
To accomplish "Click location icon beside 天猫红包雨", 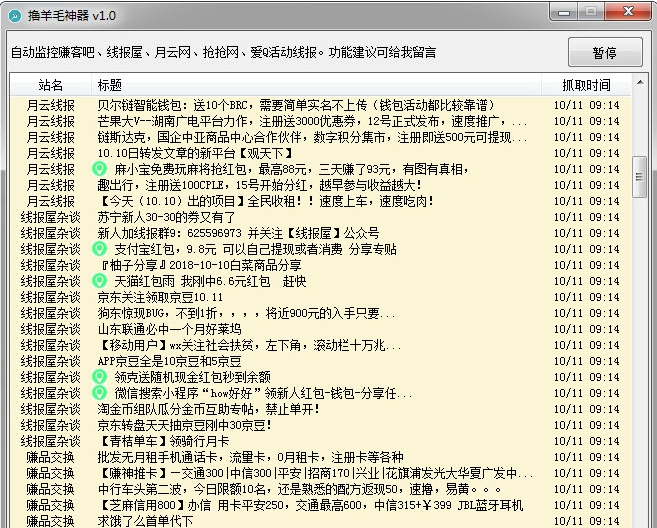I will click(99, 281).
